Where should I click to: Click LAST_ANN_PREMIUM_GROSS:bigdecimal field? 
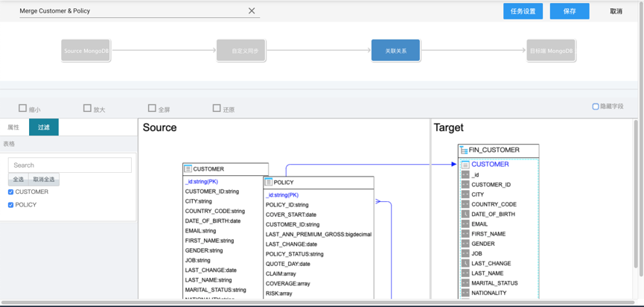(x=319, y=234)
